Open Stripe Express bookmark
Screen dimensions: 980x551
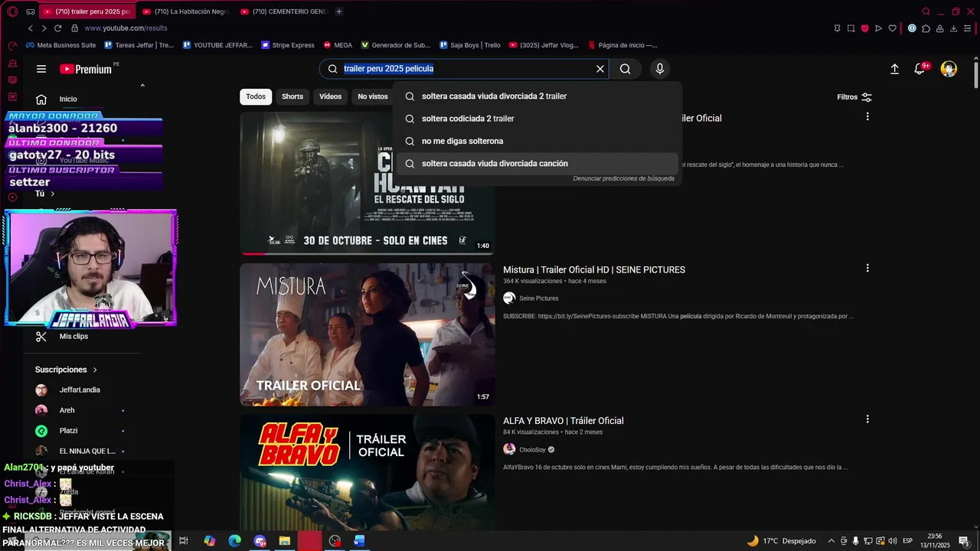click(288, 45)
